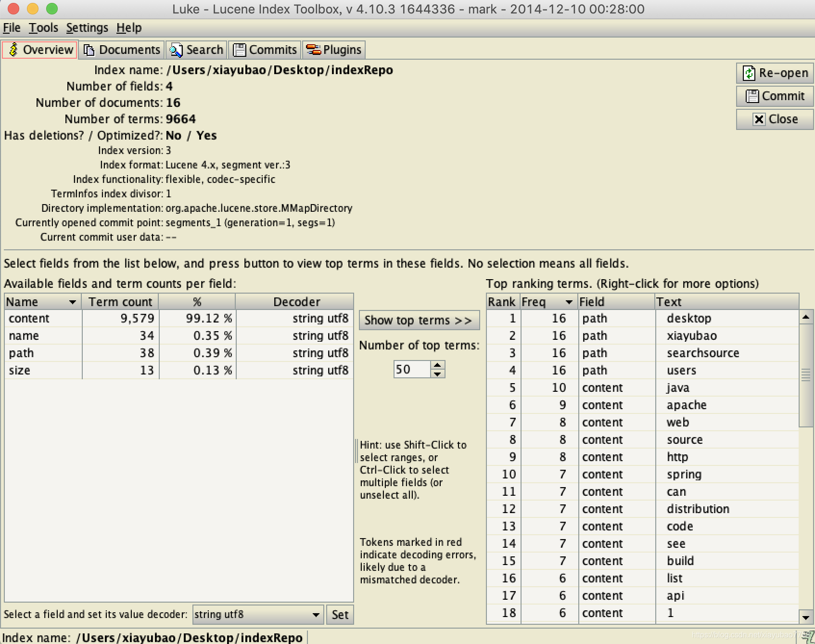Viewport: 815px width, 644px height.
Task: Click the index name path in status bar
Action: (189, 638)
